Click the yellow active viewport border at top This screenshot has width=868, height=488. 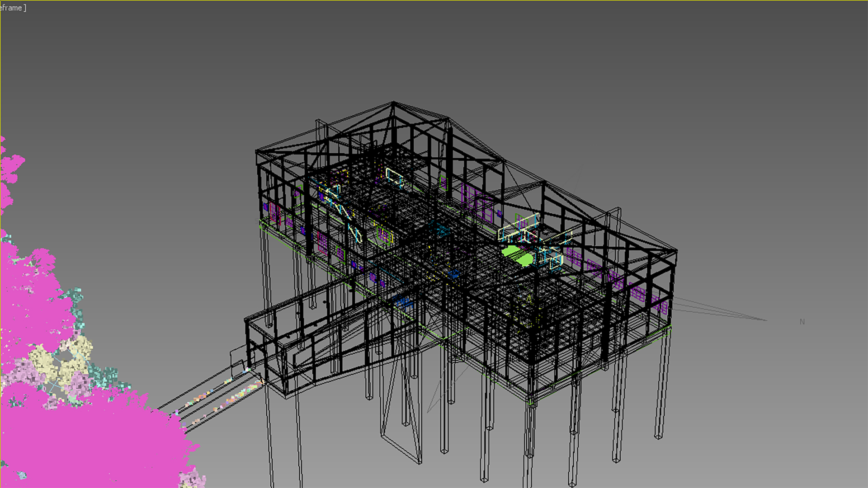(x=434, y=0)
